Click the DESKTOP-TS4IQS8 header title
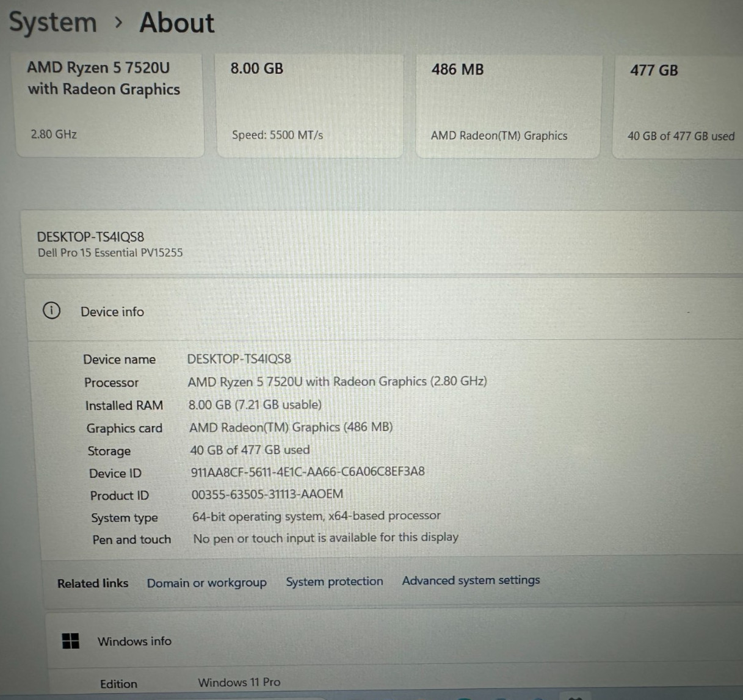Image resolution: width=743 pixels, height=700 pixels. click(x=90, y=237)
